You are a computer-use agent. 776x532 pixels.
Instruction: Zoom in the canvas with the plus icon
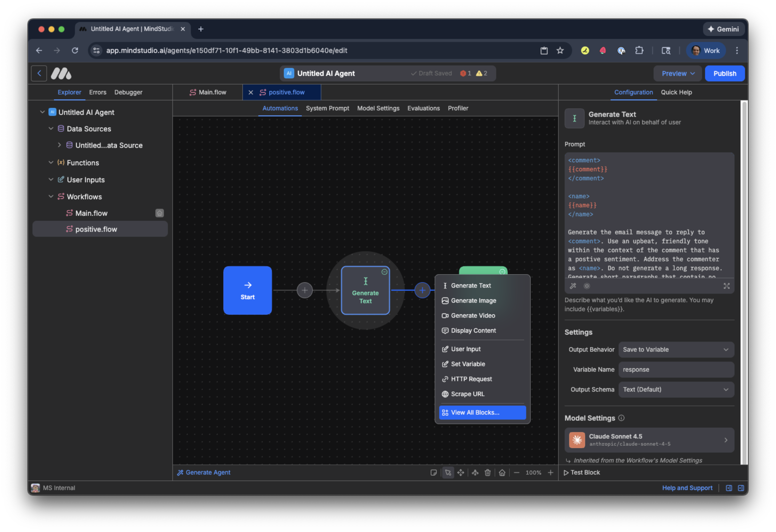click(x=551, y=473)
